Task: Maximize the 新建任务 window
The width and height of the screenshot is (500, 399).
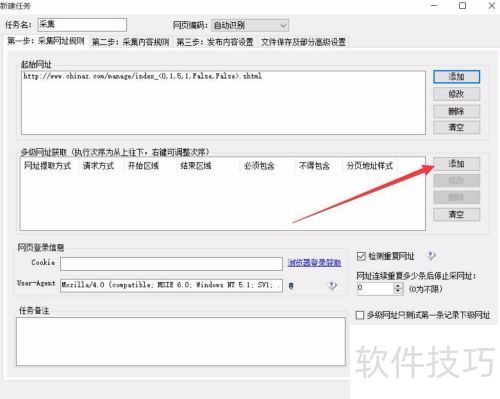Action: 463,6
